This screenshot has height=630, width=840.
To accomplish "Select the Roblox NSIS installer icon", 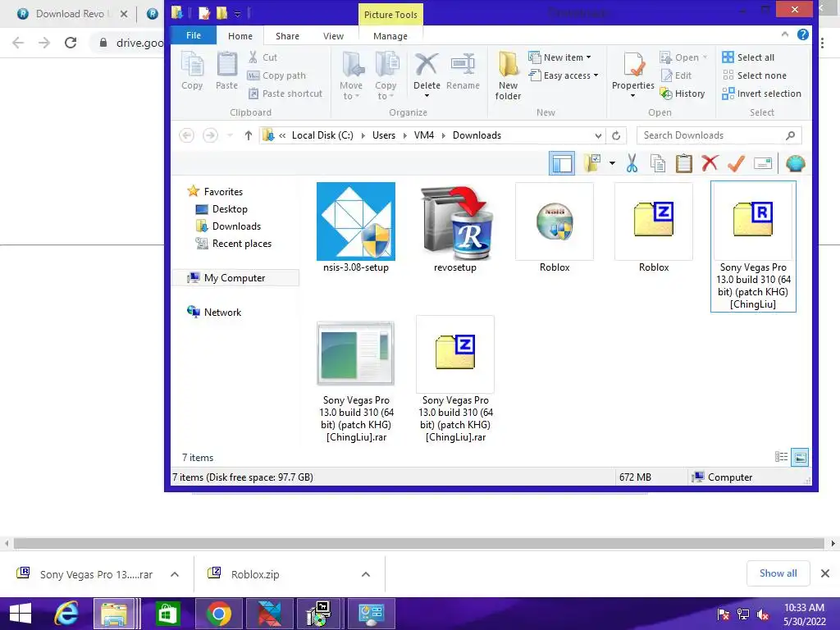I will [555, 228].
